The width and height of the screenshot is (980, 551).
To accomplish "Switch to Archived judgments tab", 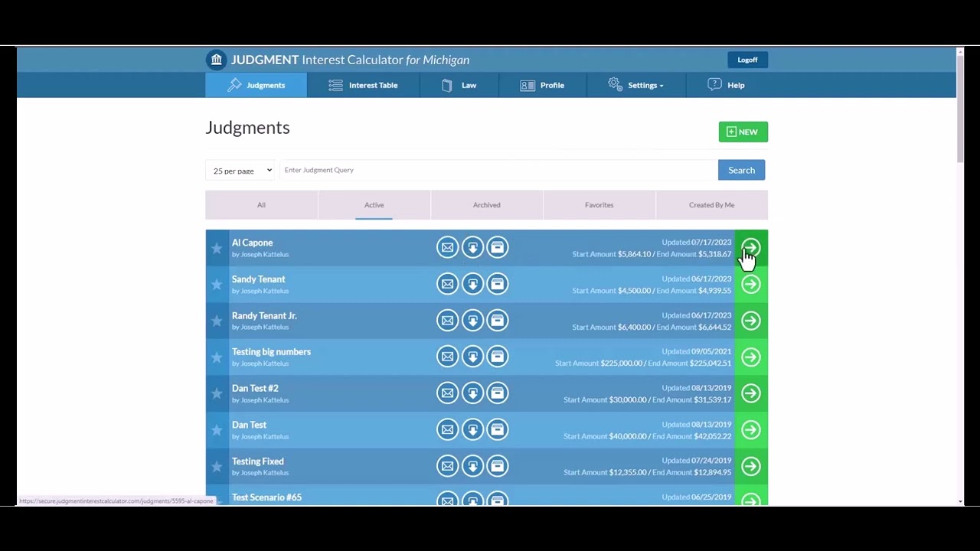I will tap(486, 205).
